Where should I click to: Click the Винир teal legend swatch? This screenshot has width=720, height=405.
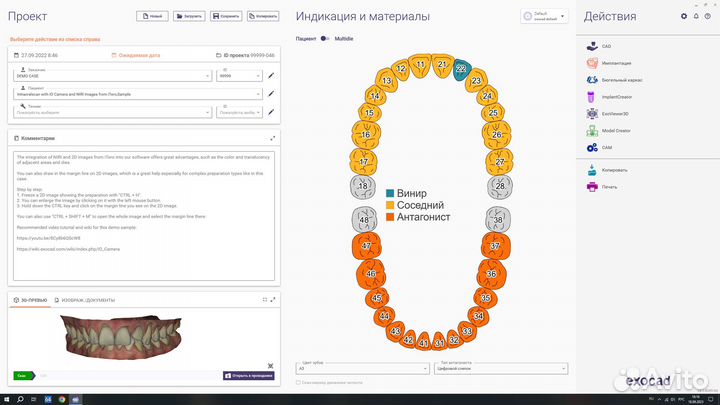click(390, 193)
